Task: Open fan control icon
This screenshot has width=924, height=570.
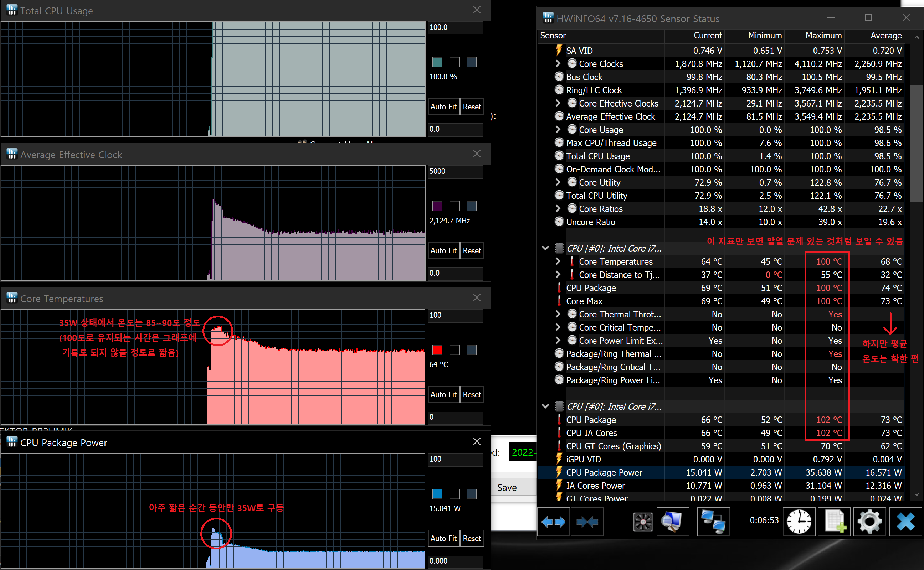Action: (643, 522)
